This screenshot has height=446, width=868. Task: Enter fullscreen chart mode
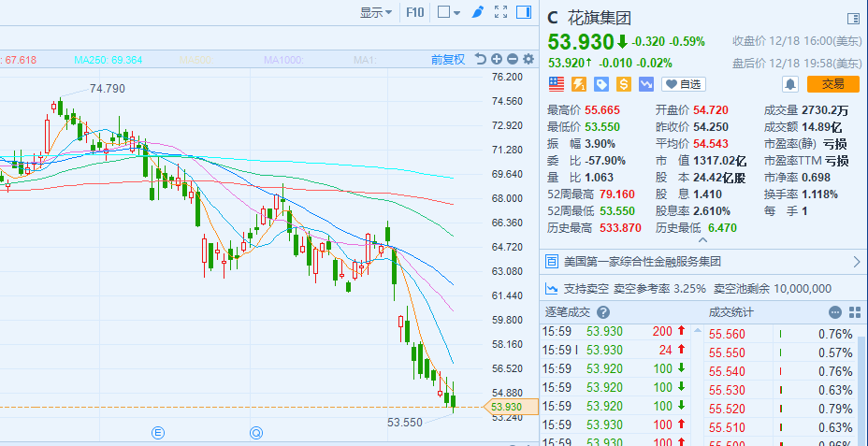[x=501, y=12]
